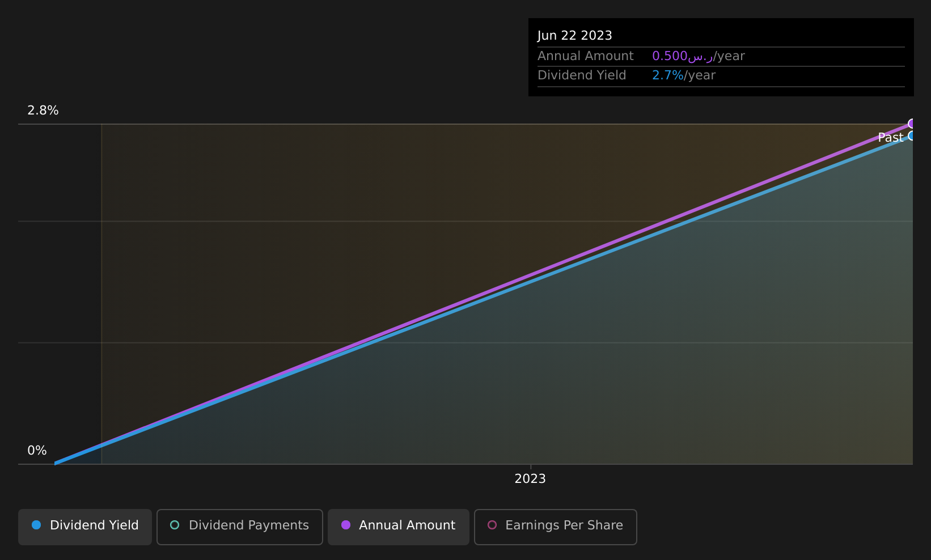
Task: Click the blue Dividend Yield legend dot
Action: coord(36,525)
